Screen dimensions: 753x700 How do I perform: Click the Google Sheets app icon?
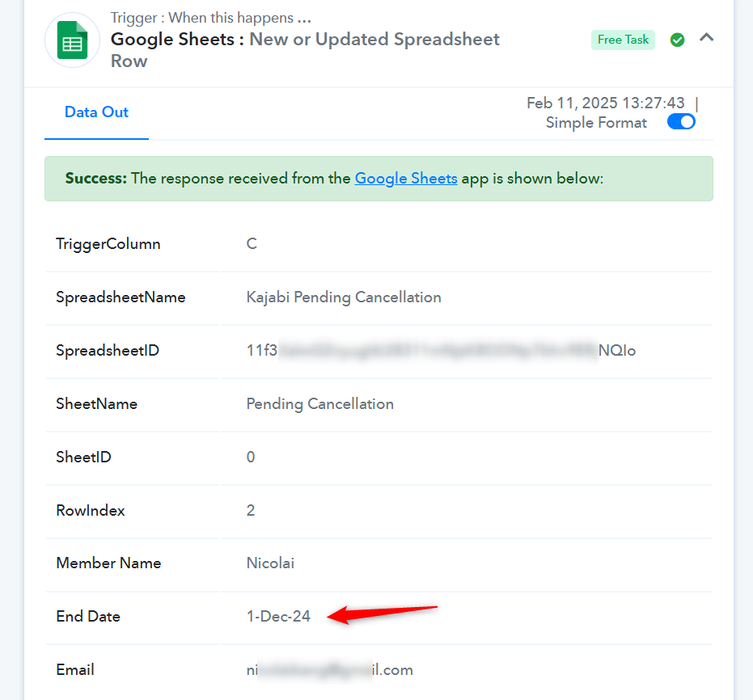click(x=73, y=40)
